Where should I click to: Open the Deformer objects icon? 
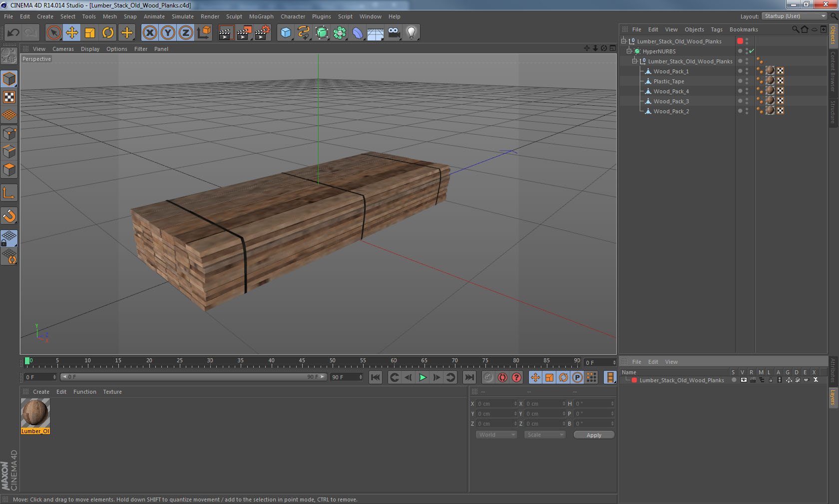tap(358, 33)
